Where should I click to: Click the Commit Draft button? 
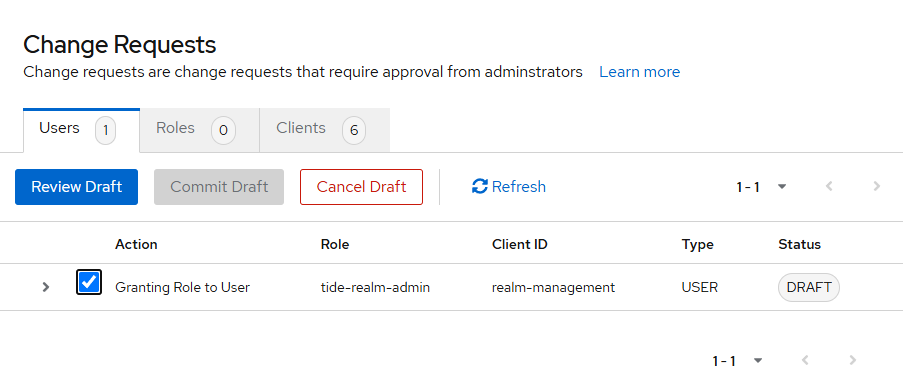coord(219,187)
